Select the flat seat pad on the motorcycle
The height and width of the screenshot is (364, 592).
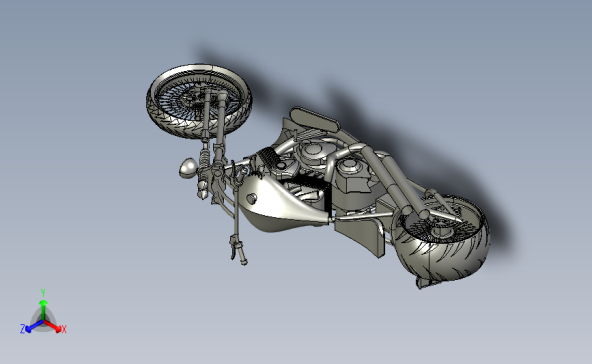[x=316, y=119]
